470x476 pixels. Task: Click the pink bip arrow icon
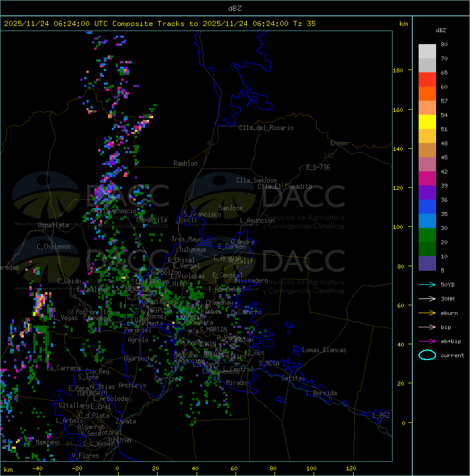tap(427, 327)
